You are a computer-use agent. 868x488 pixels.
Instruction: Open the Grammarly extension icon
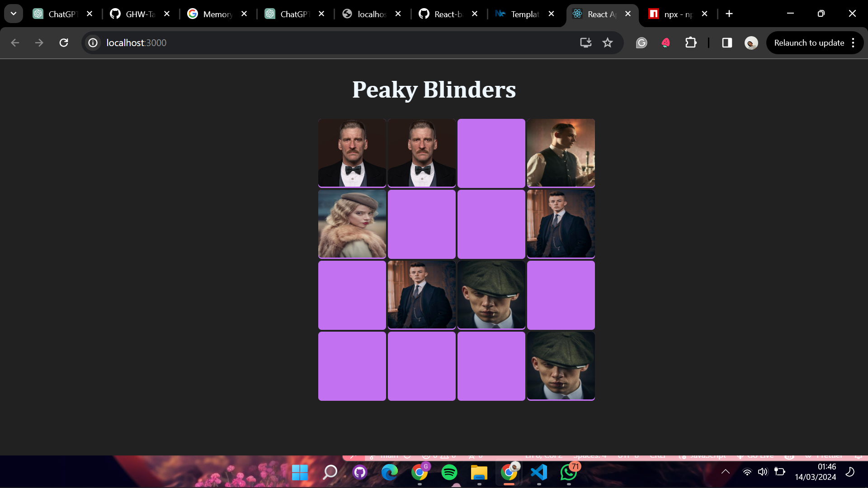click(642, 42)
